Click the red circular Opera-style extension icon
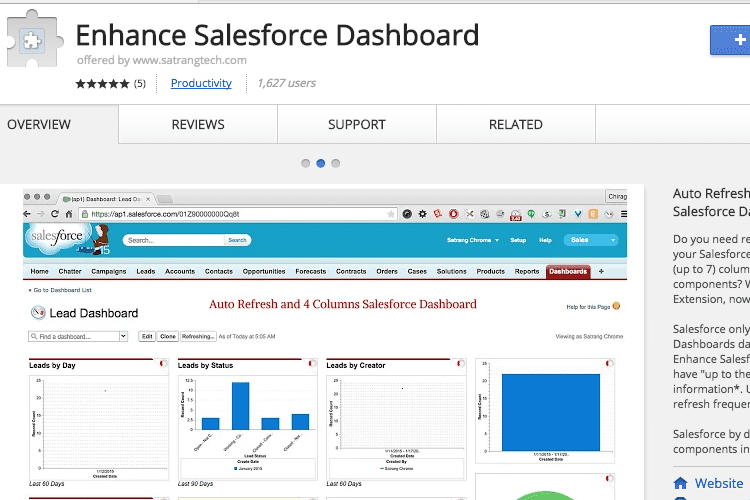The image size is (750, 500). (453, 214)
